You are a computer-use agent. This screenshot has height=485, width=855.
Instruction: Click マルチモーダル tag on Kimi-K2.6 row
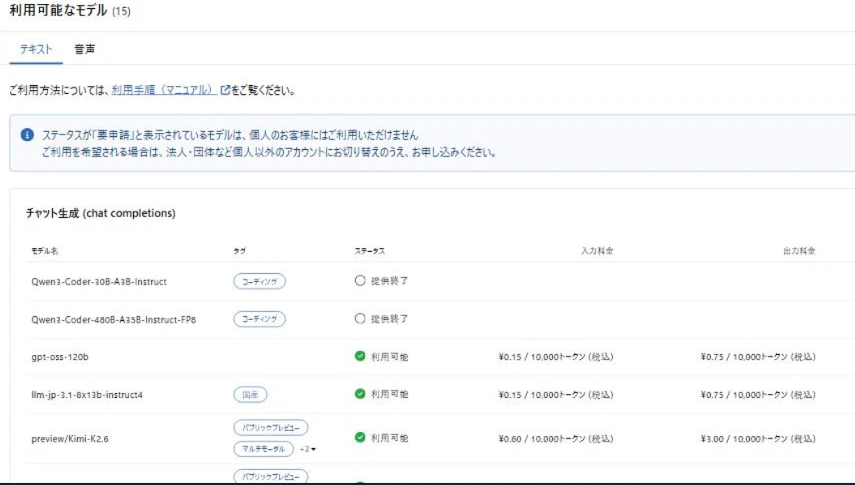click(x=264, y=449)
